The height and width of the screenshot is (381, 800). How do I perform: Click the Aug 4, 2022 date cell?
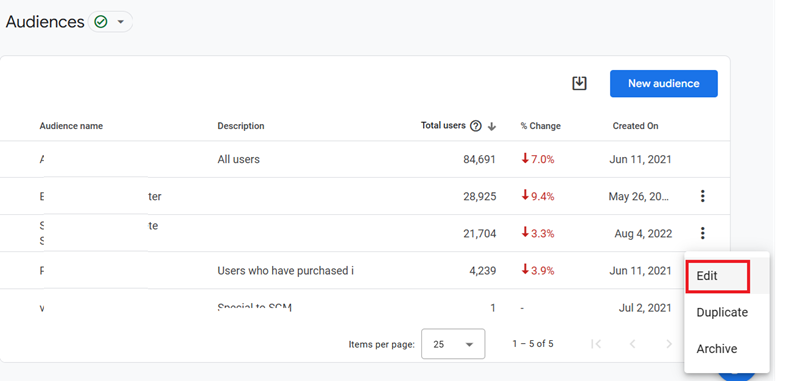pyautogui.click(x=643, y=234)
